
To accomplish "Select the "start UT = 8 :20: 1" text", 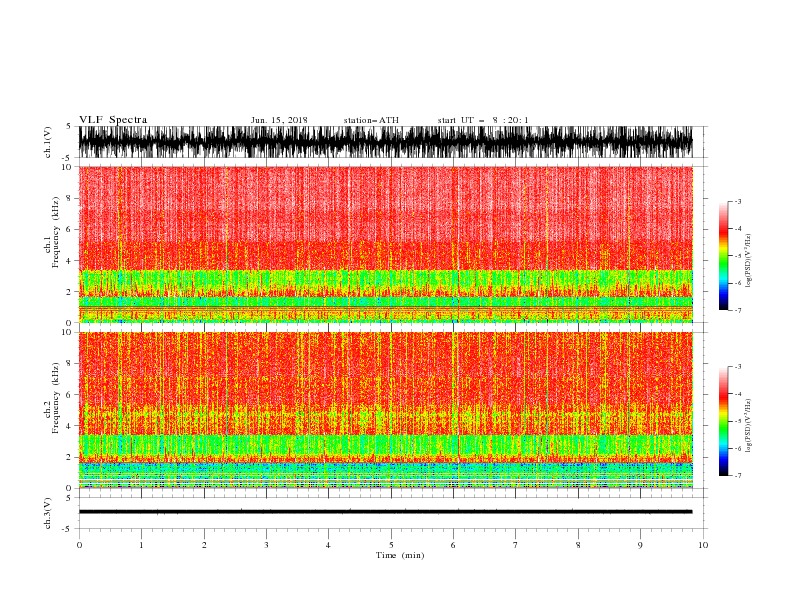I will click(x=483, y=120).
